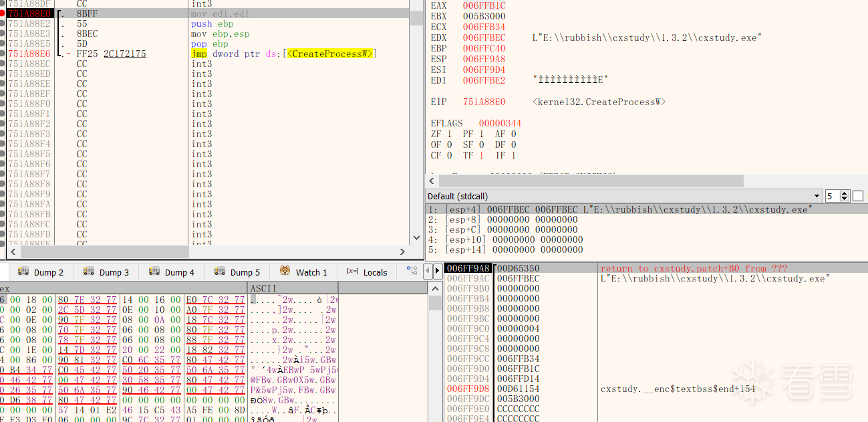
Task: Open the Dump 2 tab
Action: pyautogui.click(x=41, y=272)
